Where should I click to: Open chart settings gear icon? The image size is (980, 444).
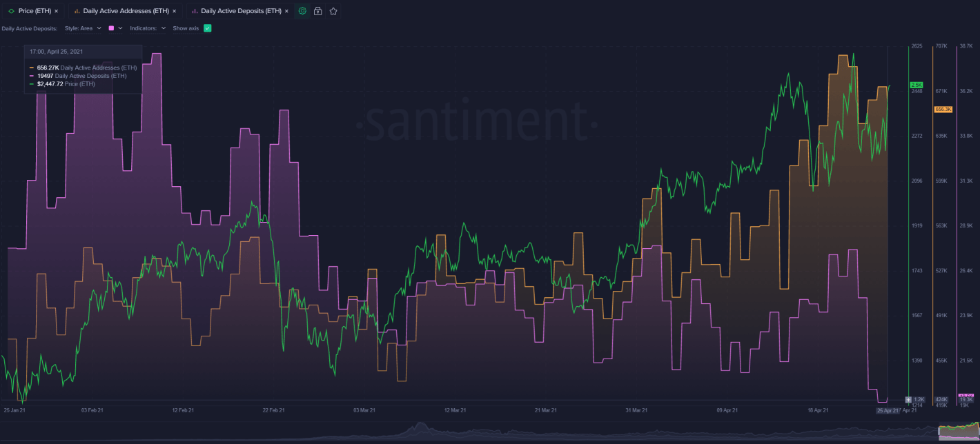(302, 11)
